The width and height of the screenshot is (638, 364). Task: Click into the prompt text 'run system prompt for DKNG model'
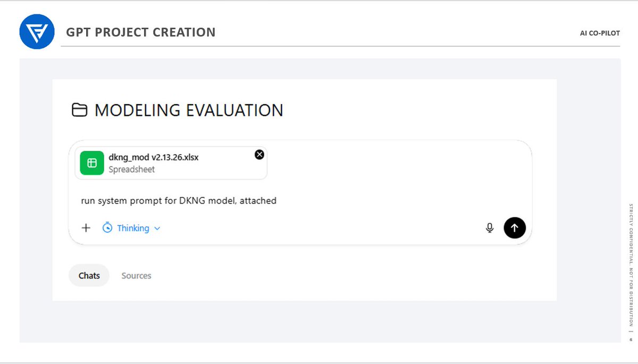158,201
